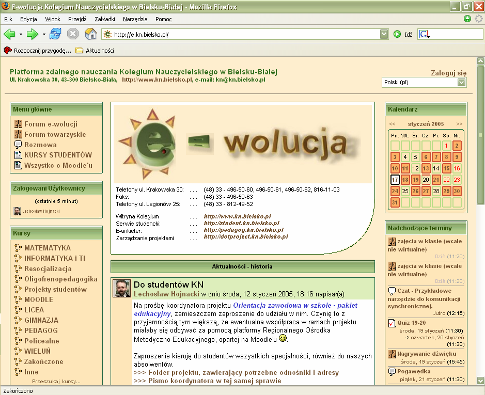Click the Przeszukaj kursy link
Image resolution: width=485 pixels, height=395 pixels.
[x=56, y=381]
